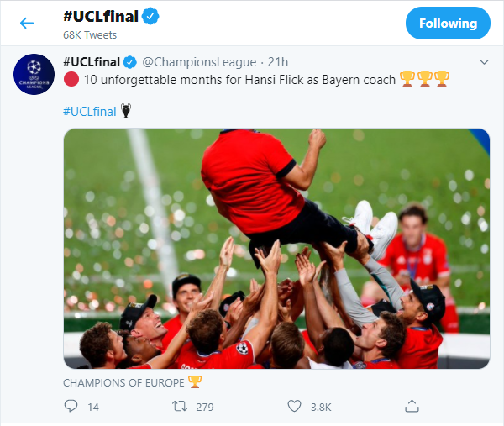Open reply to the tweet
The height and width of the screenshot is (426, 504).
click(x=71, y=406)
